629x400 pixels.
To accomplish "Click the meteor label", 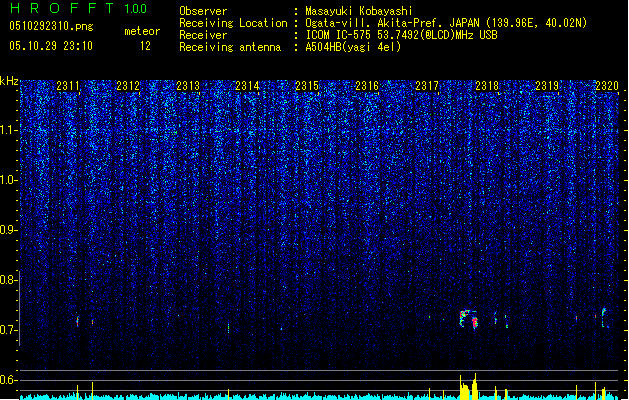I will click(x=142, y=31).
